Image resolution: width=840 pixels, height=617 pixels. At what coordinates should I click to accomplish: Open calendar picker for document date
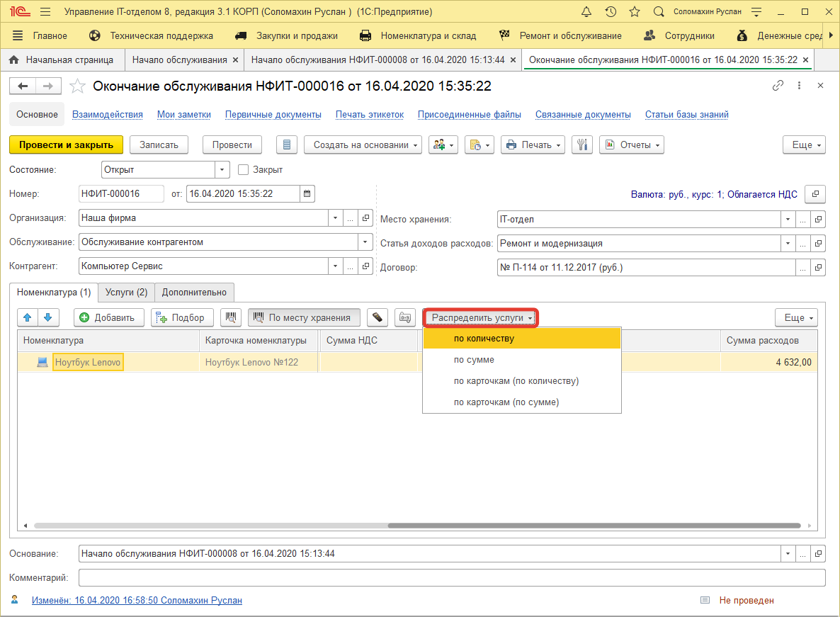click(307, 193)
